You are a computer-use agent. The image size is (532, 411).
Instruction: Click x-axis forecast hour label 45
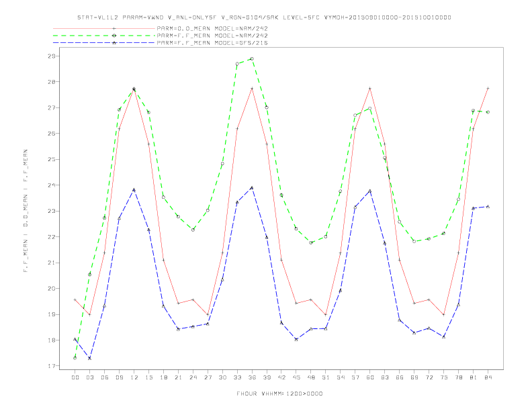(x=296, y=377)
